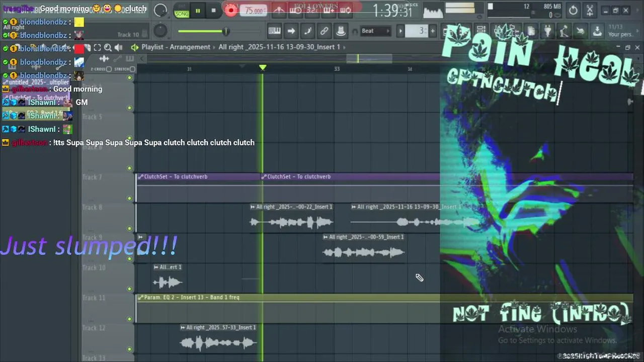This screenshot has width=644, height=362.
Task: Add a new pattern with plus button
Action: [x=432, y=31]
